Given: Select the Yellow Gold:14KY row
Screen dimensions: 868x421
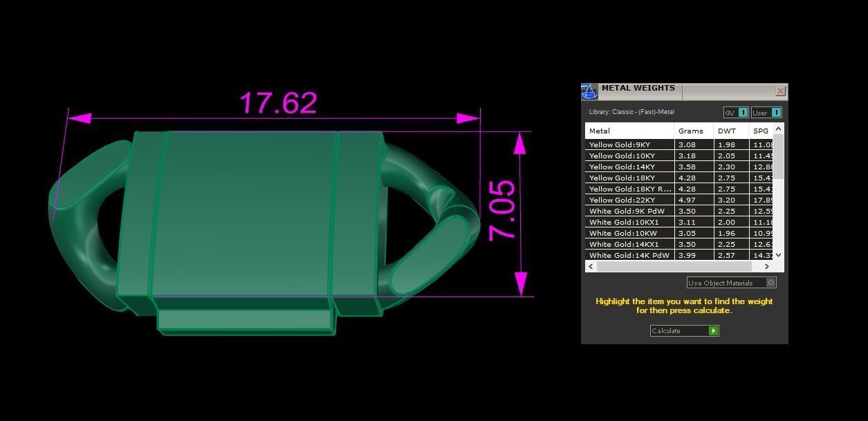Looking at the screenshot, I should tap(679, 167).
